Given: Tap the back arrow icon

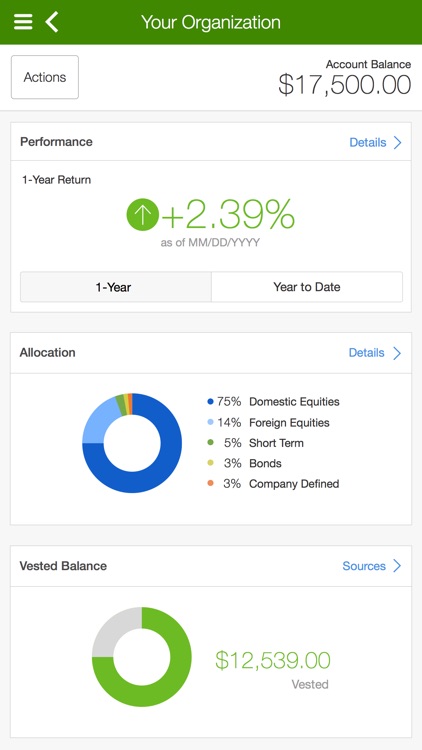Looking at the screenshot, I should [x=52, y=22].
